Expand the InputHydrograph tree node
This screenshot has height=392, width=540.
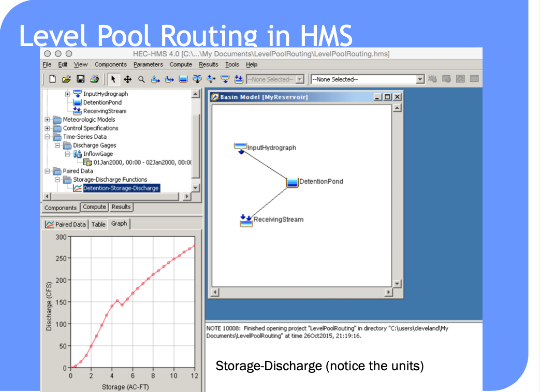point(67,94)
